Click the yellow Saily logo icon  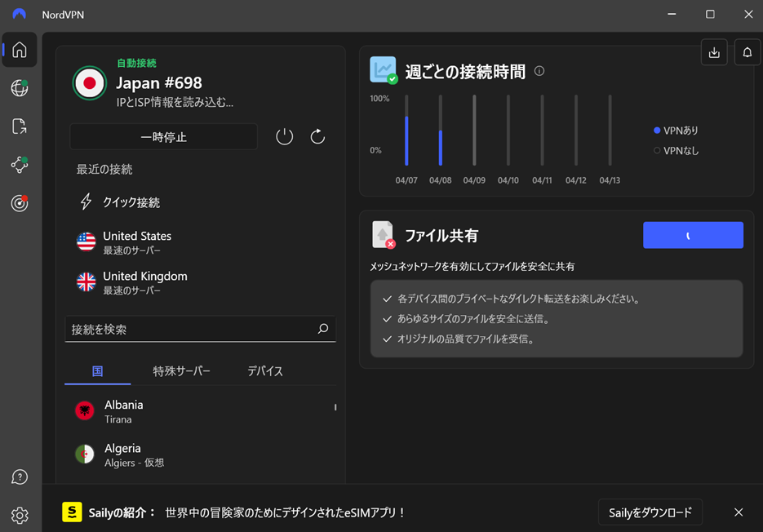click(x=72, y=512)
